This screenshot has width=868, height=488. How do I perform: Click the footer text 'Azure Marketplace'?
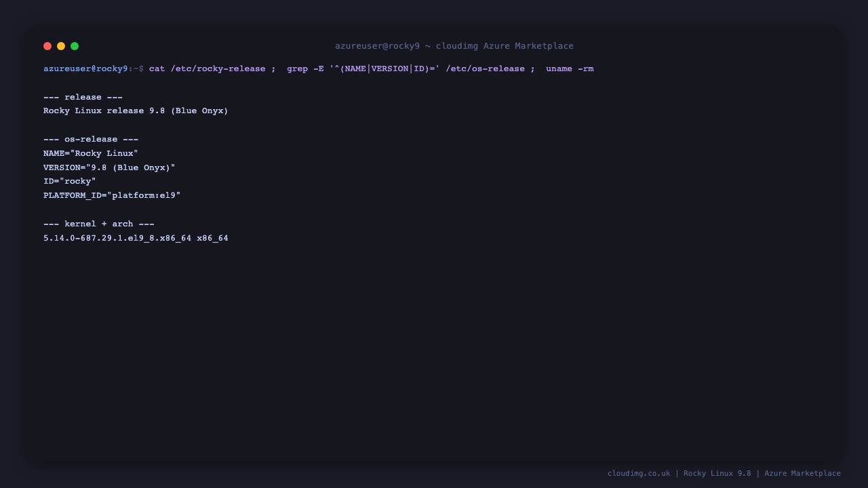pyautogui.click(x=802, y=473)
